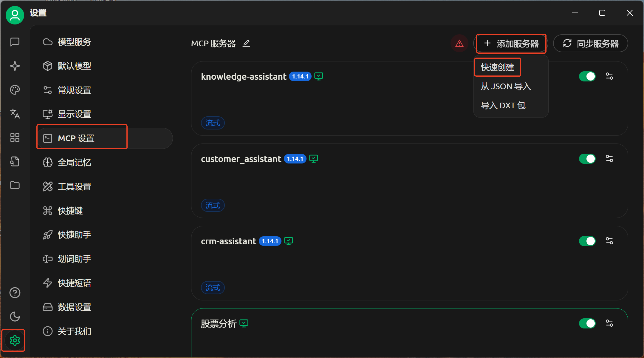
Task: Open the 模型服务 settings section
Action: pyautogui.click(x=74, y=42)
